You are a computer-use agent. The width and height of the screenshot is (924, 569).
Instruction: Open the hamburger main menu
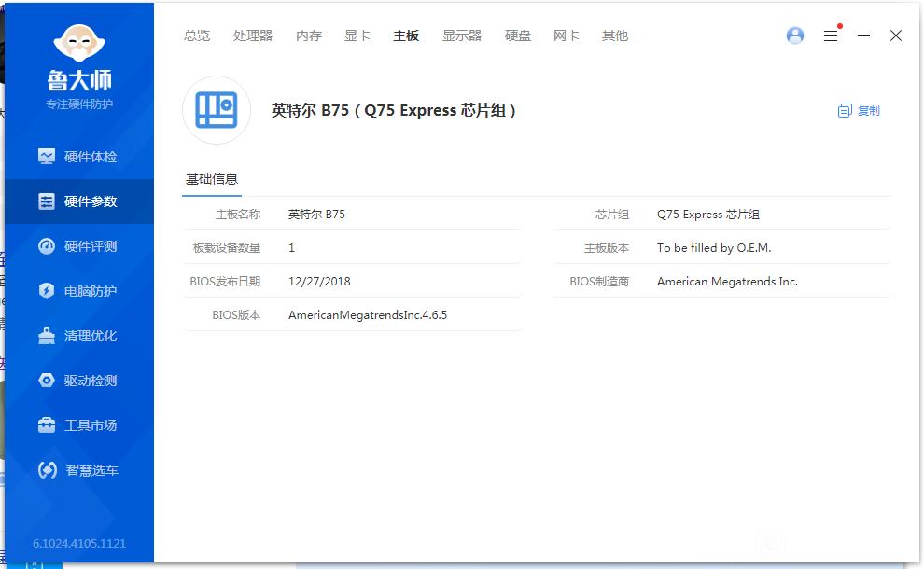[831, 36]
